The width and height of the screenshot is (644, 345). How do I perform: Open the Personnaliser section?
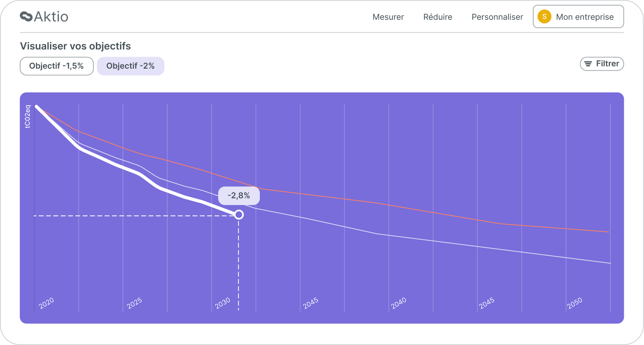point(497,17)
